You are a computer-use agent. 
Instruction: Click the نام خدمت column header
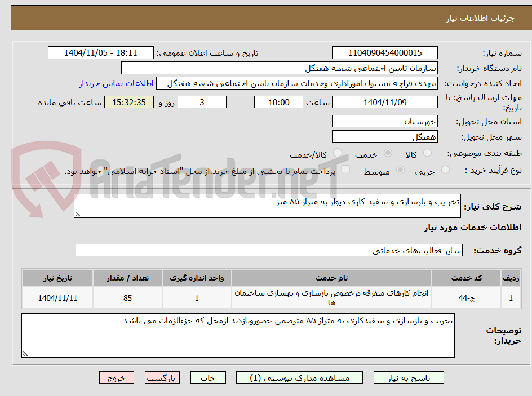[331, 278]
